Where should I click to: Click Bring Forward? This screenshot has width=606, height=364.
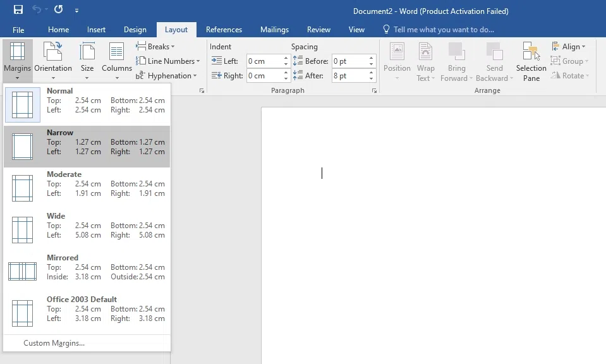tap(456, 60)
